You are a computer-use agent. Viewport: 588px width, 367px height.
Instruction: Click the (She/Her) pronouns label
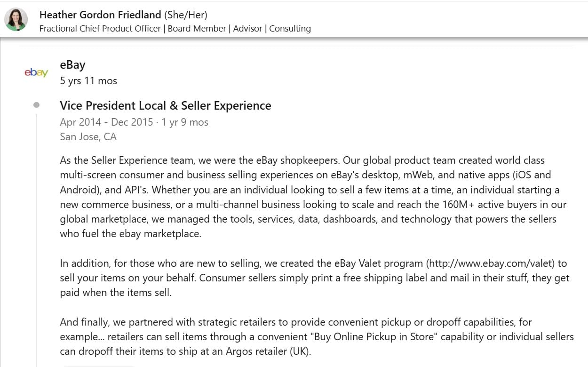tap(185, 15)
